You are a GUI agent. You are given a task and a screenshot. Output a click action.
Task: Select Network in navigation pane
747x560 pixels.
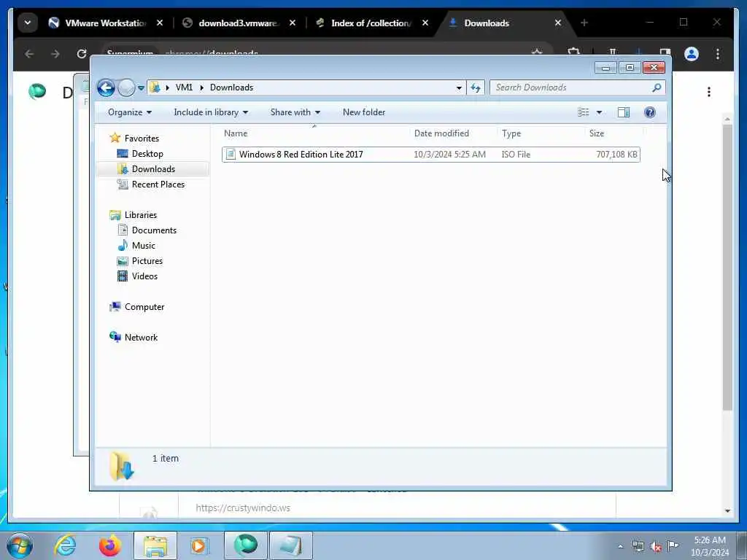click(141, 337)
